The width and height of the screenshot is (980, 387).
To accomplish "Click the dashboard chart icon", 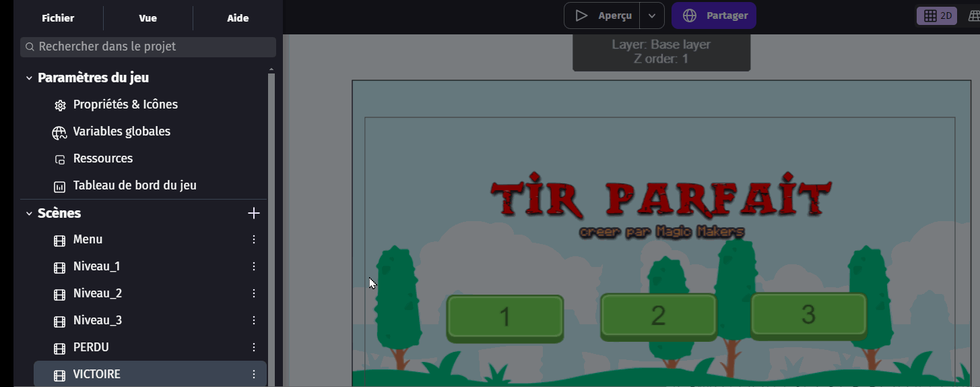I will 60,186.
